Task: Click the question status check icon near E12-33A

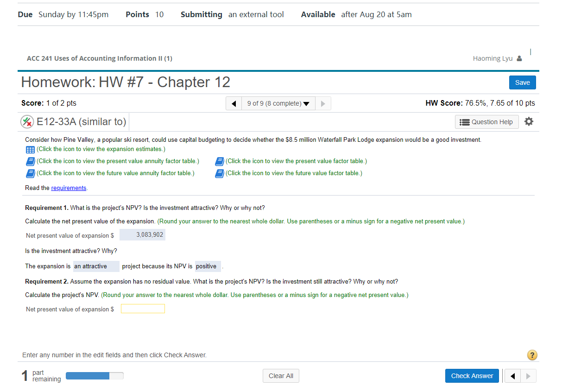Action: click(x=26, y=121)
